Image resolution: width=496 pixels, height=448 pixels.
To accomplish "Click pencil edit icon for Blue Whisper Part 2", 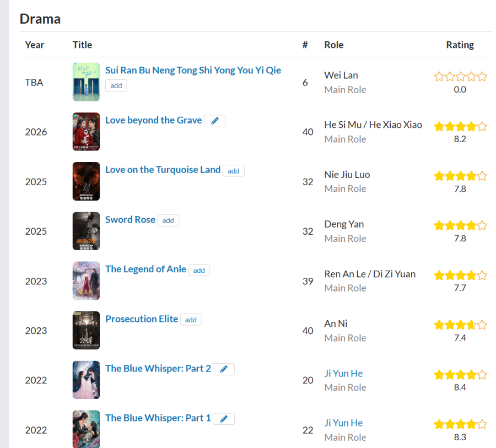I will 223,369.
